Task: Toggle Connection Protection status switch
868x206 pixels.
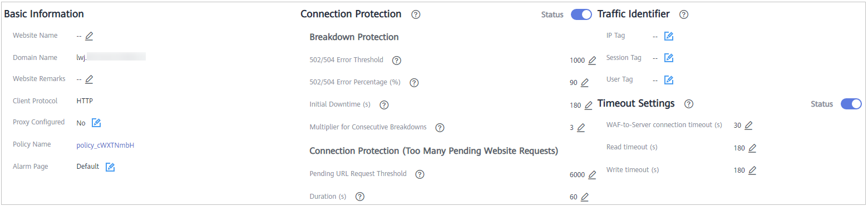Action: [581, 15]
